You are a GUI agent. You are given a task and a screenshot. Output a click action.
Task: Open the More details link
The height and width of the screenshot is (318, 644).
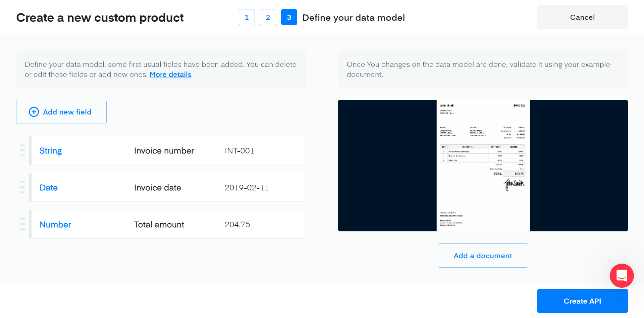pos(170,75)
